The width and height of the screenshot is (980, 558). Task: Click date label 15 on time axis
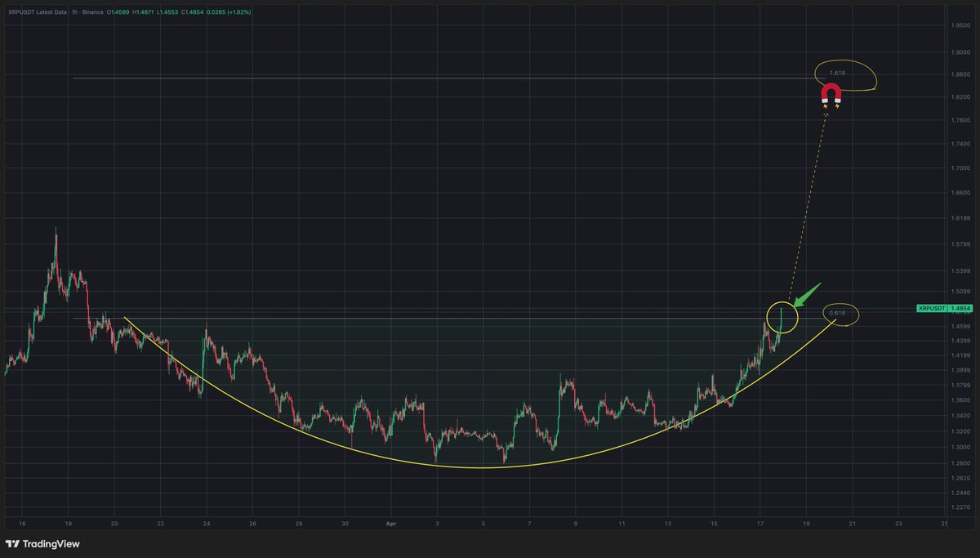(x=715, y=523)
